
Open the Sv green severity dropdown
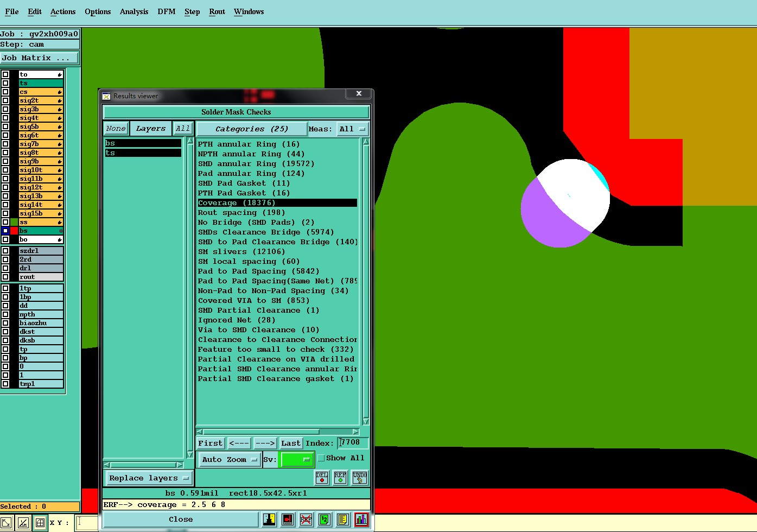tap(297, 460)
